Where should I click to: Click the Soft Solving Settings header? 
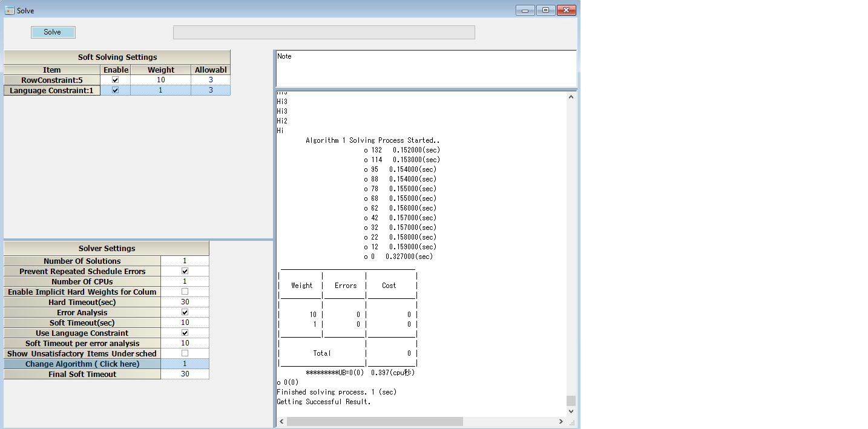coord(117,57)
